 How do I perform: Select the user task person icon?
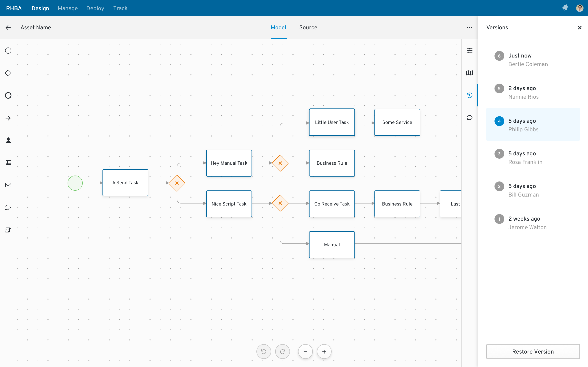8,140
